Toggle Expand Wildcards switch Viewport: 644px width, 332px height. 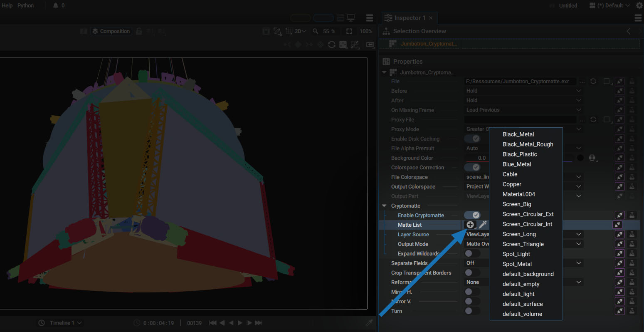(x=472, y=253)
